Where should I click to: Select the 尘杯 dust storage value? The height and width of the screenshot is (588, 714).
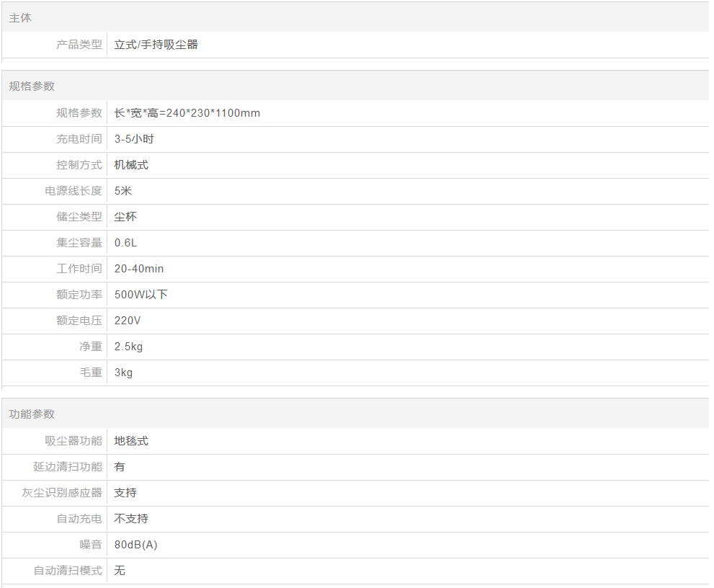[x=125, y=217]
